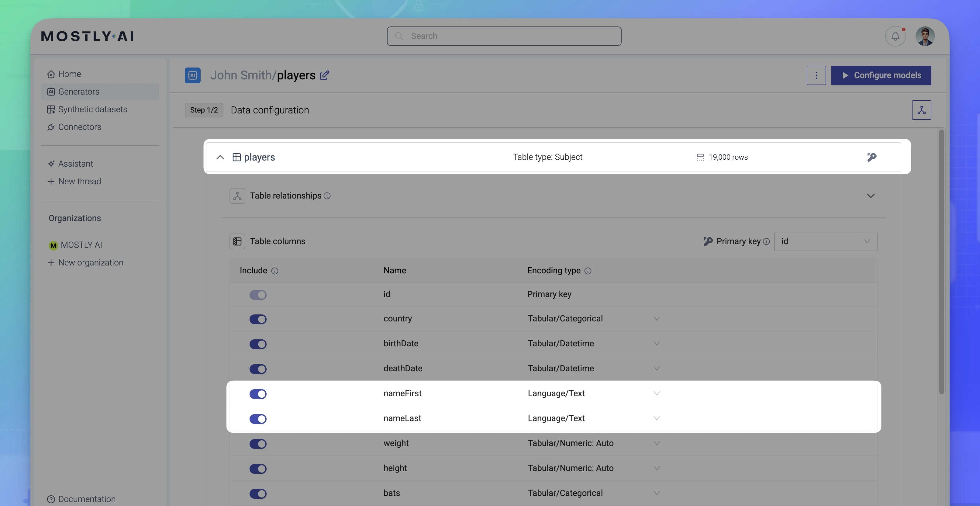Open the notifications bell

click(895, 36)
